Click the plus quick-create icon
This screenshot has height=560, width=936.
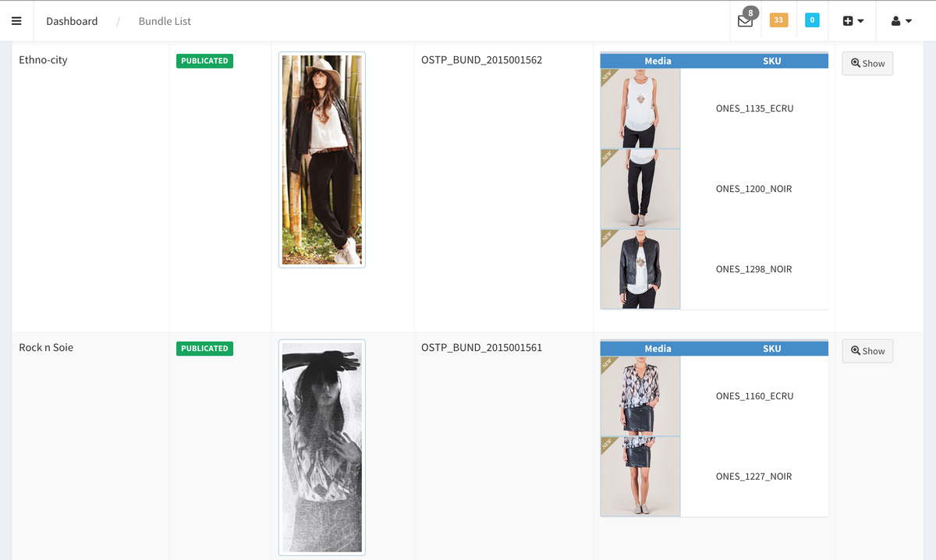(847, 19)
